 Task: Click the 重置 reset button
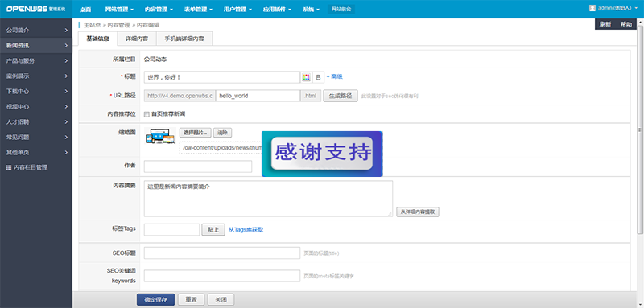(x=192, y=300)
